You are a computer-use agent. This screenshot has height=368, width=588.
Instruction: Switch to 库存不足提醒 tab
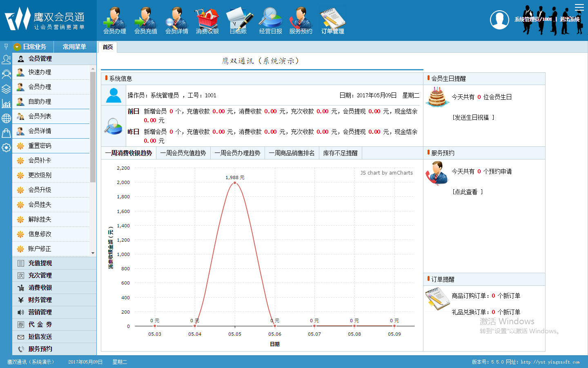340,153
